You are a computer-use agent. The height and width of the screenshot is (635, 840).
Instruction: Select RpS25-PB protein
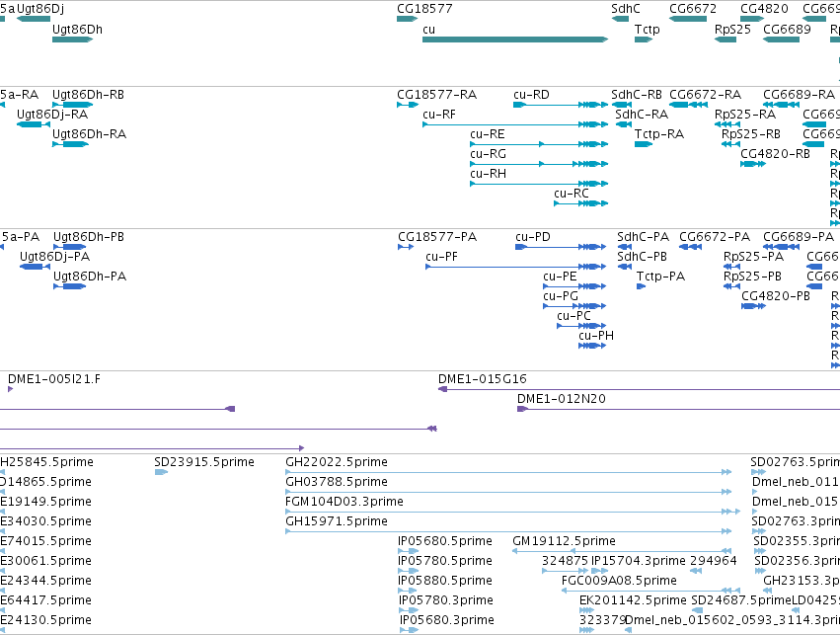tap(731, 286)
